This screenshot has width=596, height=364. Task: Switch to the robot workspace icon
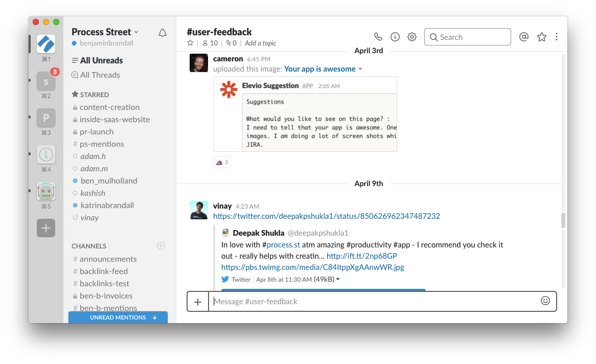pos(46,191)
